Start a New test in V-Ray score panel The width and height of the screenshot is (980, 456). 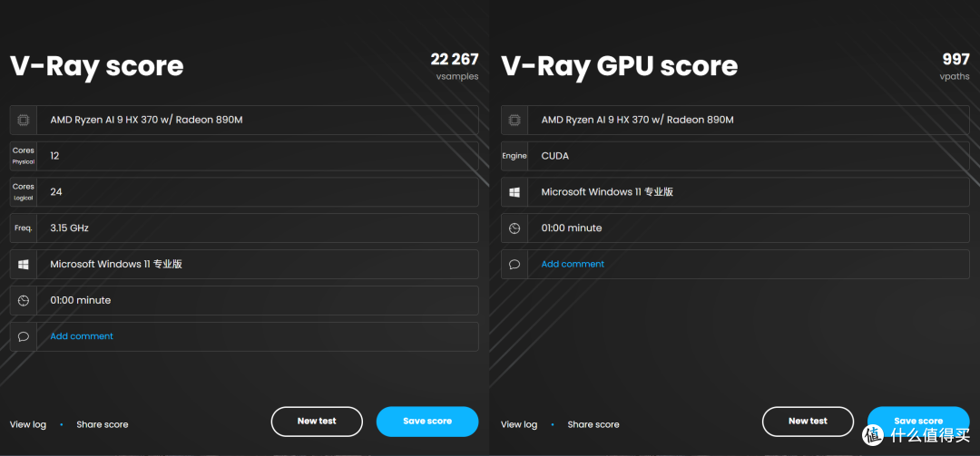pos(317,422)
